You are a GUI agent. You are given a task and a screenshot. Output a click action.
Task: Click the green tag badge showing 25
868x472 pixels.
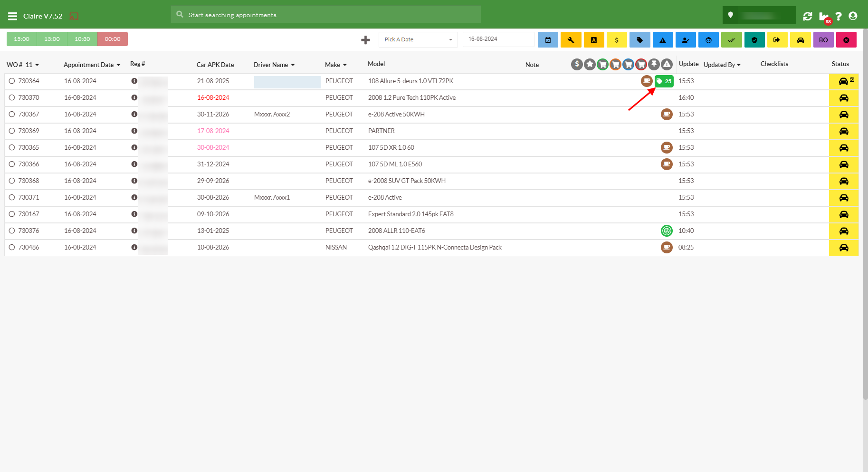click(x=664, y=81)
